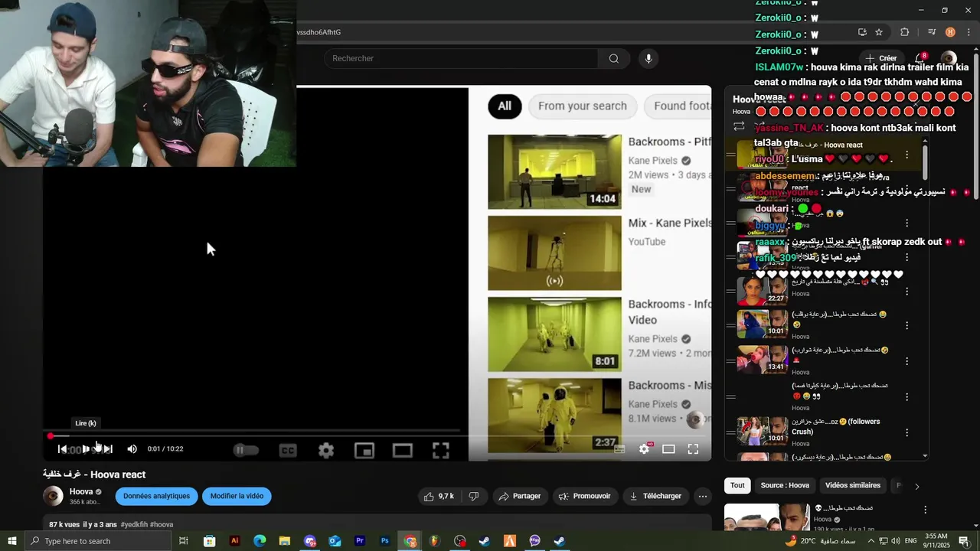Screen dimensions: 980x551
Task: Show more chips with the right chevron
Action: pos(916,486)
